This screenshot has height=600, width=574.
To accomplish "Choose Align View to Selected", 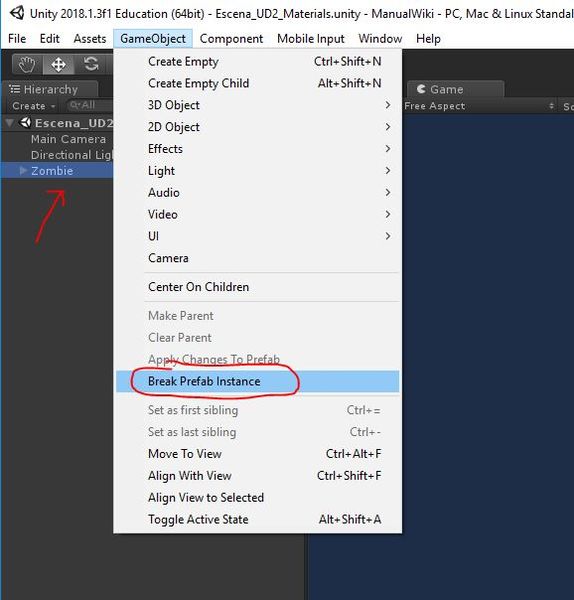I will (x=258, y=497).
